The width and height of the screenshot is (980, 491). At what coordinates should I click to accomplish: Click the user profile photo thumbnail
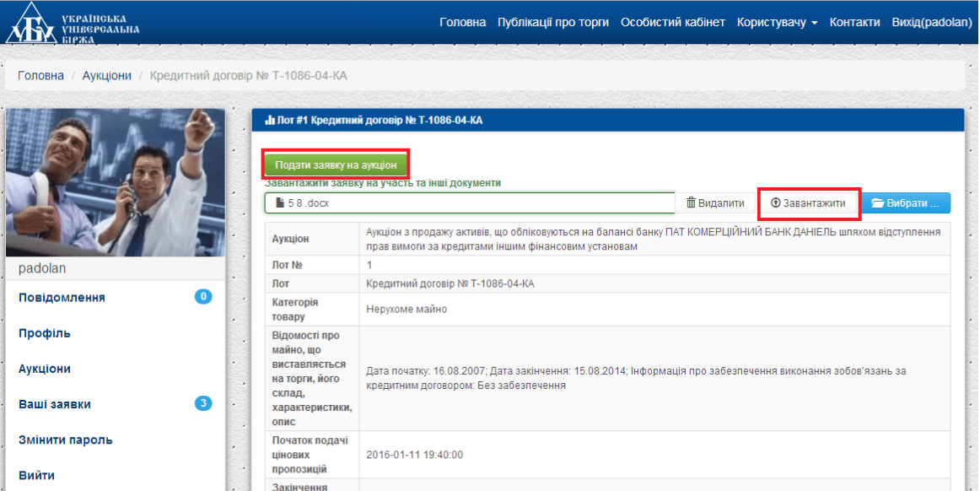pos(116,183)
